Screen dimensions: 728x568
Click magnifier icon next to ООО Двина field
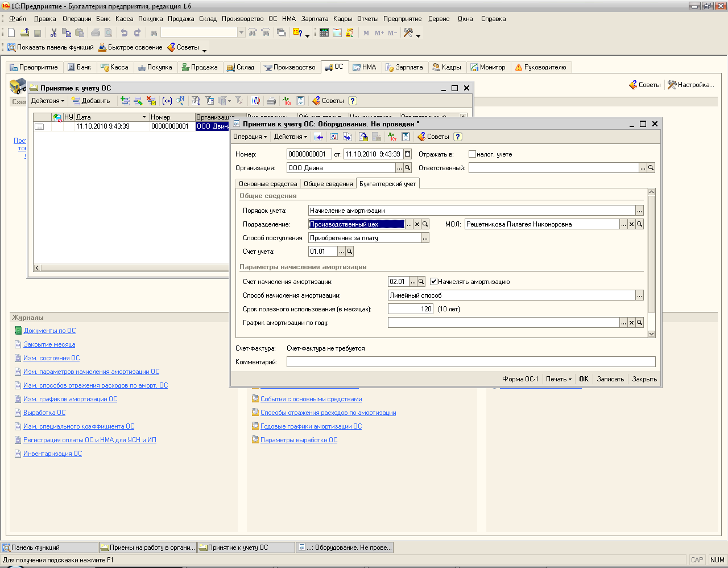pos(407,168)
